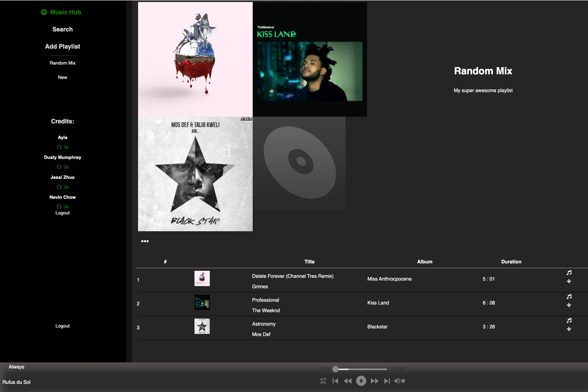Mute audio with the speaker icon
Screen dimensions: 588x392
[397, 381]
